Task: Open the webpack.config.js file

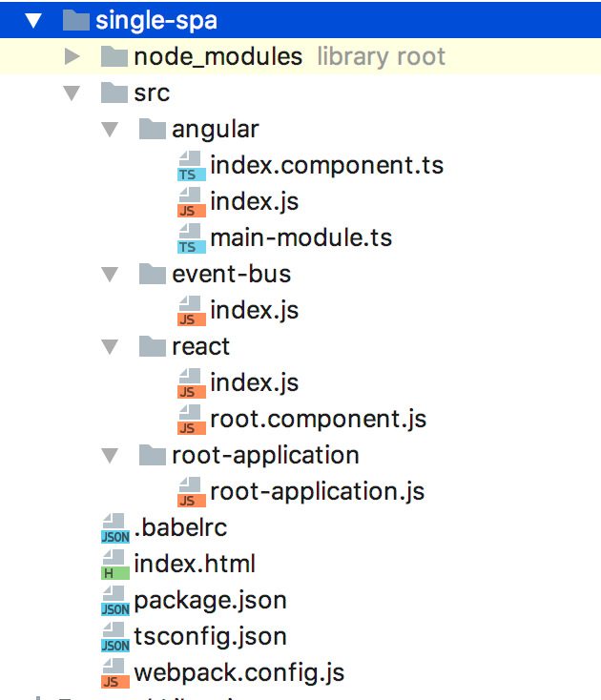Action: [239, 673]
